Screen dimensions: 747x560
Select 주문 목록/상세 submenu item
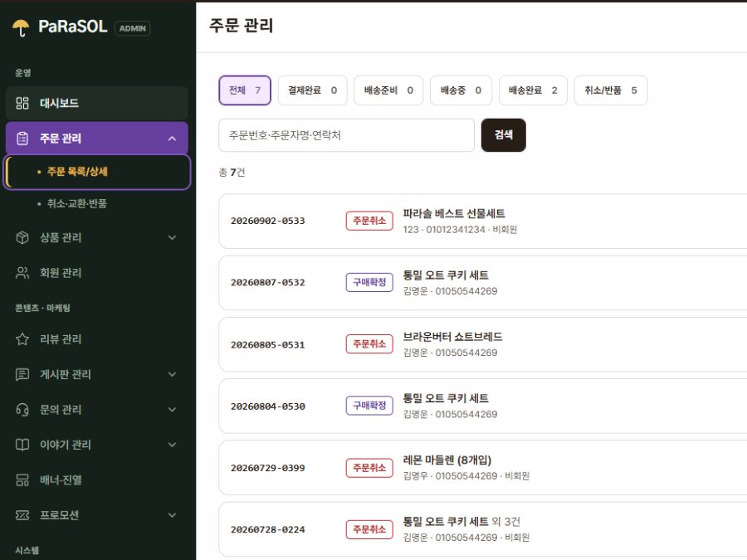(97, 172)
